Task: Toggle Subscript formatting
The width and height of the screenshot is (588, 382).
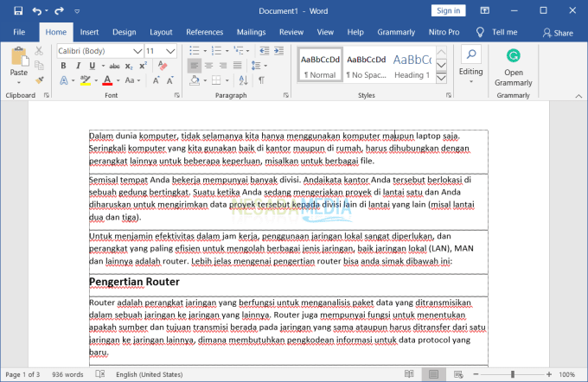Action: click(x=129, y=66)
